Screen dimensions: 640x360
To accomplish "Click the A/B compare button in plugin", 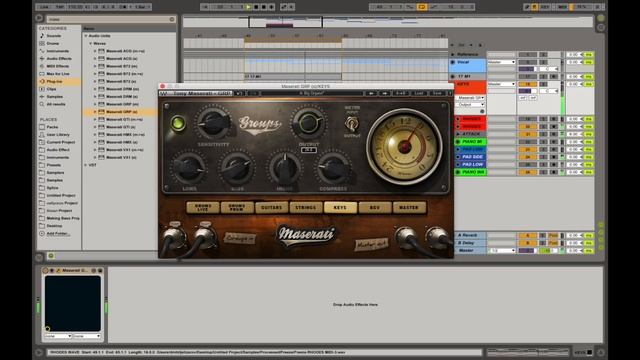I will pos(401,93).
